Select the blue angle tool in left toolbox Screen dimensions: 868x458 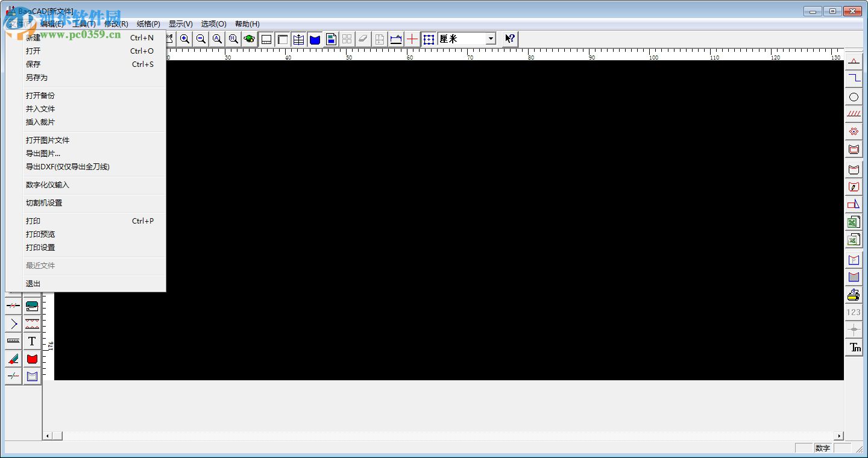tap(13, 324)
